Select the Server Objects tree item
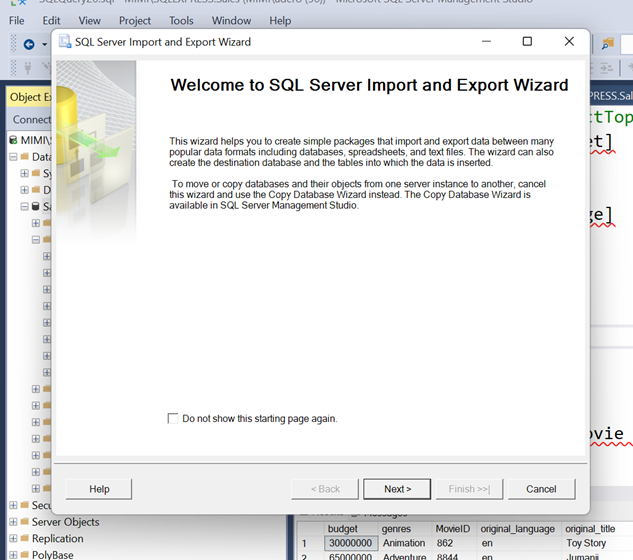 click(x=65, y=522)
